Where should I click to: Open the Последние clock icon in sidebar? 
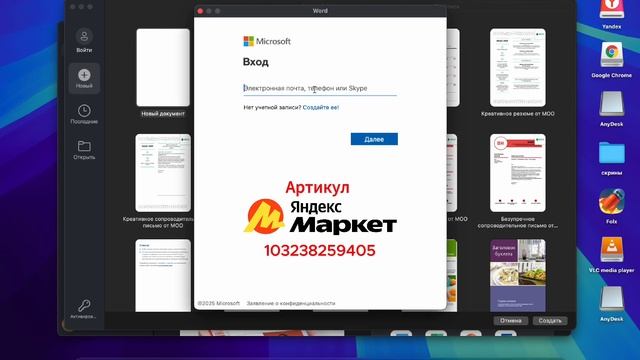pyautogui.click(x=84, y=111)
